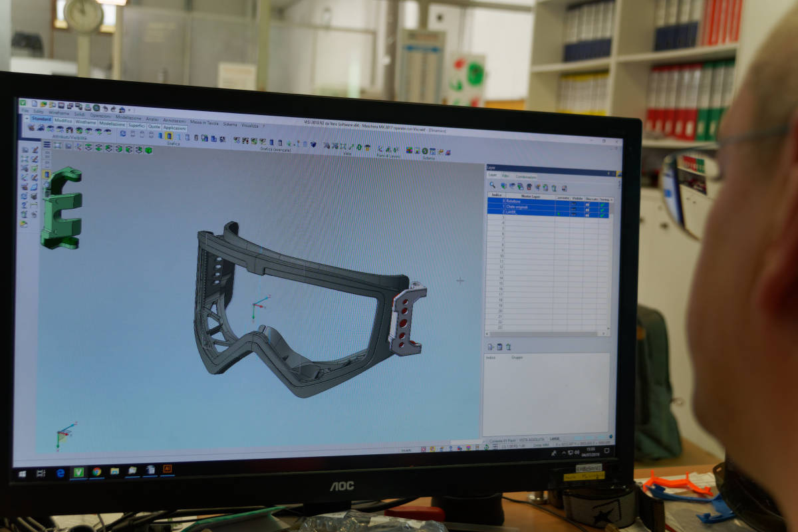Click the ribbon collapse arrow left of Standard
Image resolution: width=798 pixels, height=532 pixels.
27,118
